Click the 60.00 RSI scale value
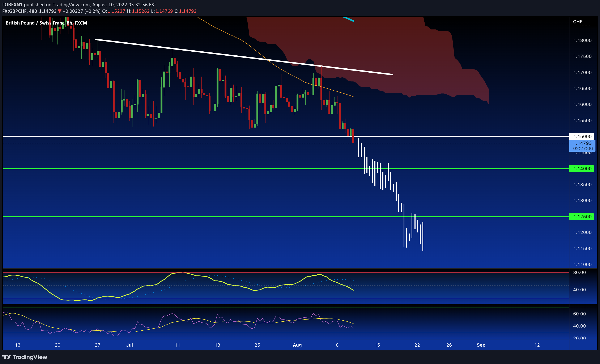600x364 pixels. pos(579,314)
